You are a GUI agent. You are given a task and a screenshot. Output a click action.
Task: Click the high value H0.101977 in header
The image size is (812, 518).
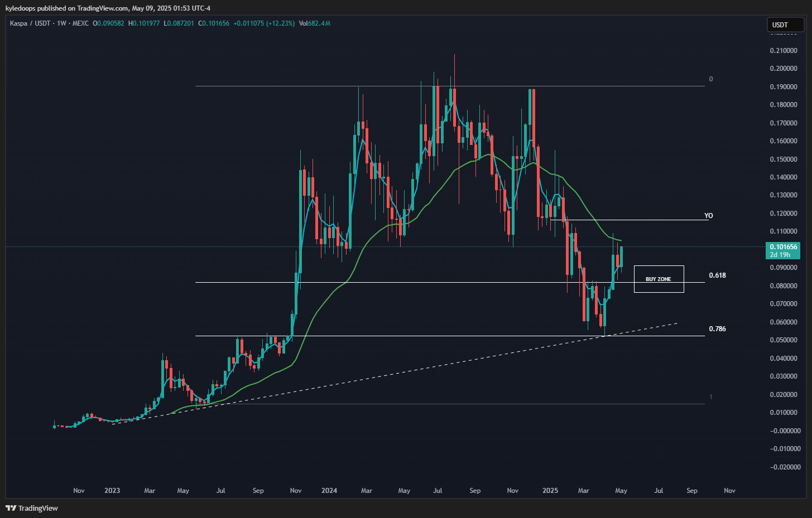pos(144,23)
